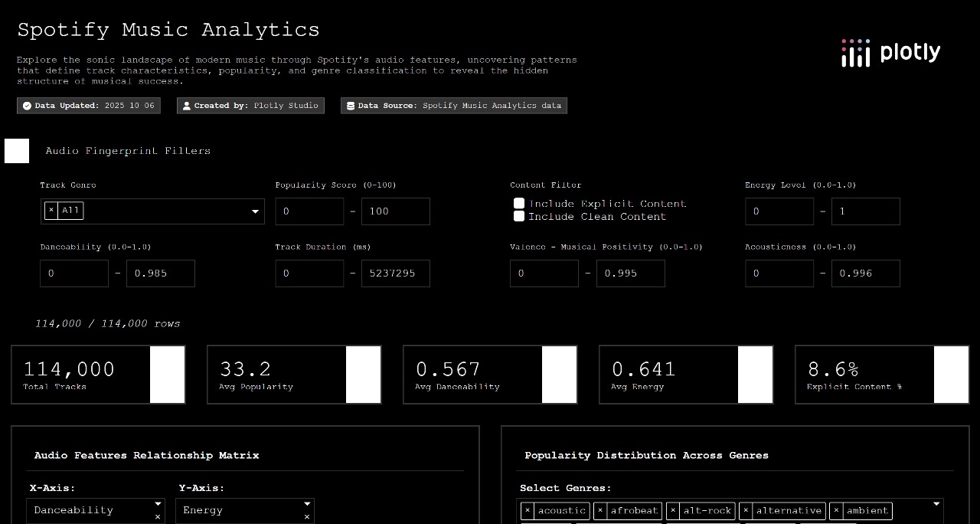The image size is (980, 524).
Task: Check Include Clean Content
Action: 519,216
